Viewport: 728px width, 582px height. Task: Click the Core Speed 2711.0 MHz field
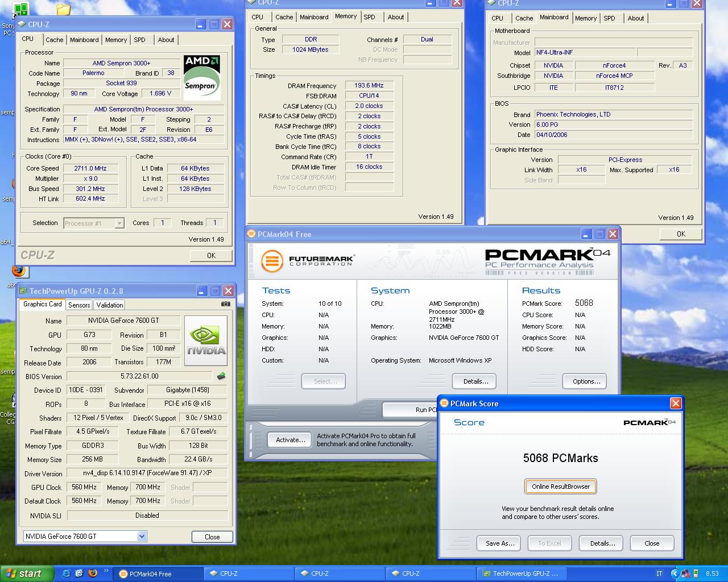coord(90,168)
